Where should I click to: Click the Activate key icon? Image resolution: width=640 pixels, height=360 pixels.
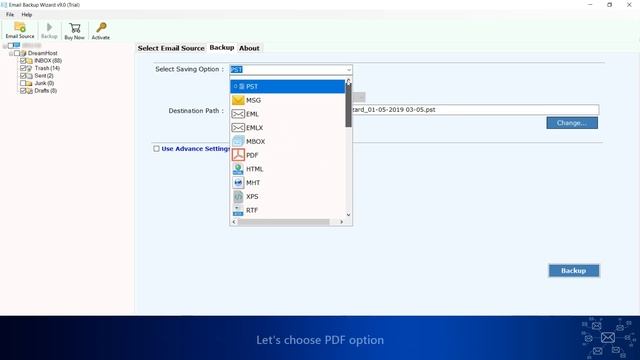(x=101, y=28)
